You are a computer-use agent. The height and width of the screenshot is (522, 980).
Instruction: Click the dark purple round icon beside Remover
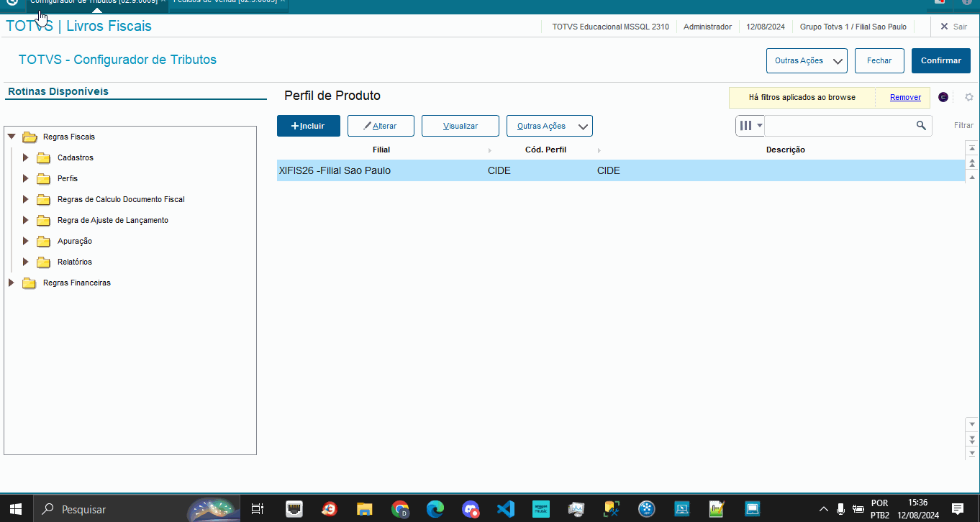(x=943, y=97)
